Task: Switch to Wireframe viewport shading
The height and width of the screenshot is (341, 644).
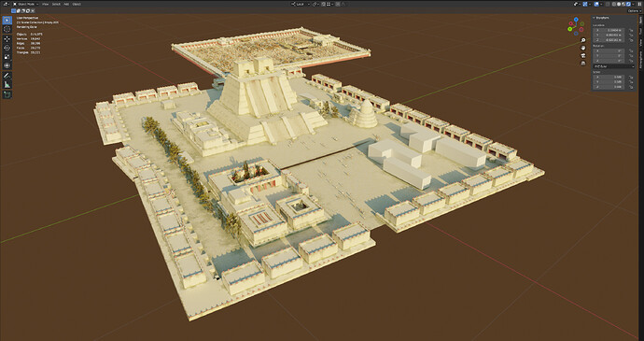Action: [x=613, y=4]
